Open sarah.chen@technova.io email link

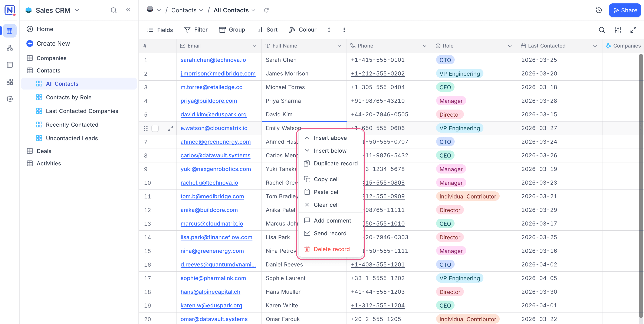[x=213, y=60]
